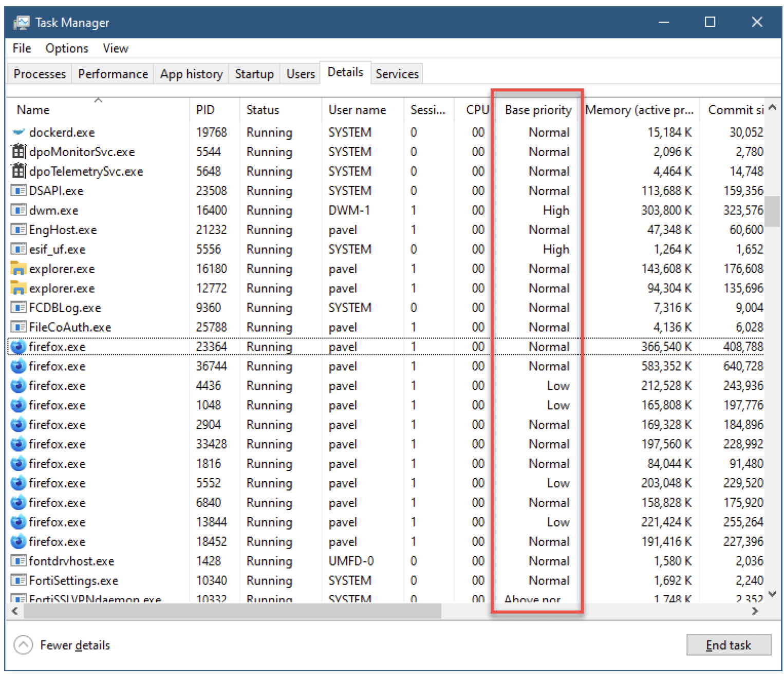Viewport: 784px width, 680px height.
Task: Click Firefox icon for PID 1048
Action: (x=18, y=405)
